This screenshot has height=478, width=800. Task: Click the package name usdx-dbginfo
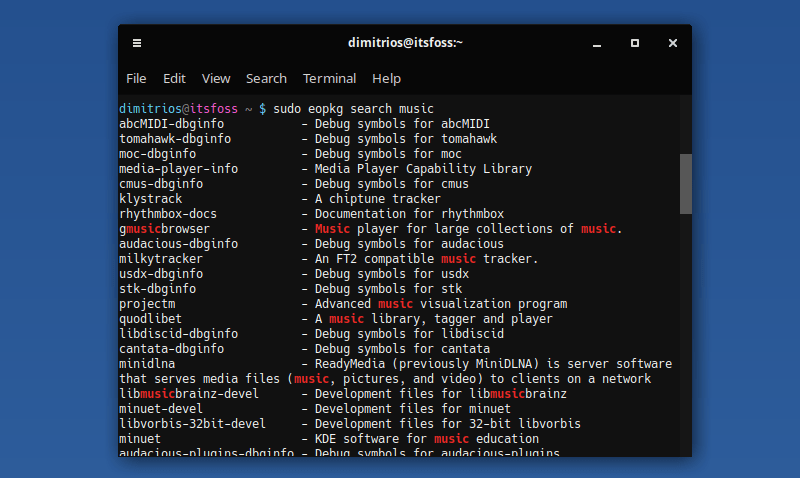[x=161, y=274]
